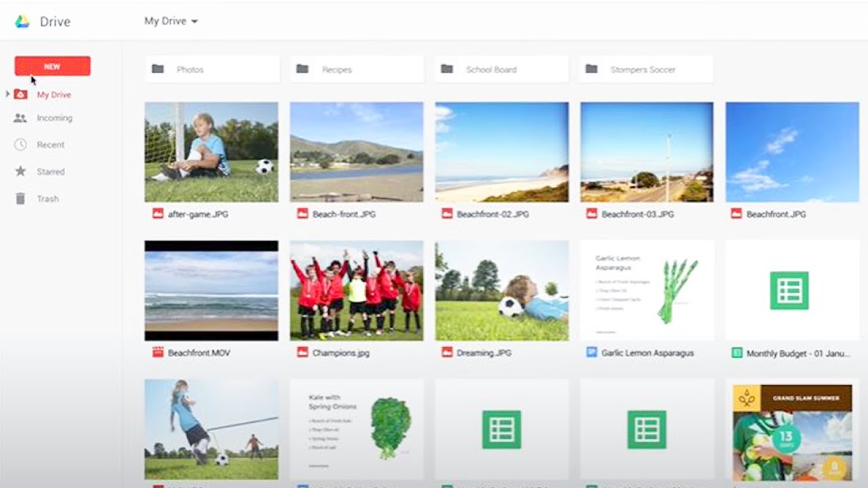This screenshot has width=868, height=488.
Task: Select the Beachfront.MOV video thumbnail
Action: [211, 290]
